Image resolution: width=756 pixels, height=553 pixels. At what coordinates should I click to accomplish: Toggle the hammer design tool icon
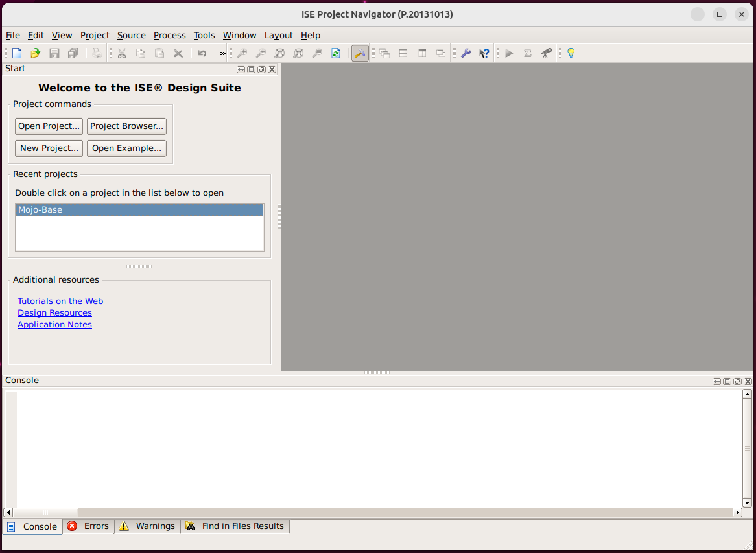tap(360, 53)
